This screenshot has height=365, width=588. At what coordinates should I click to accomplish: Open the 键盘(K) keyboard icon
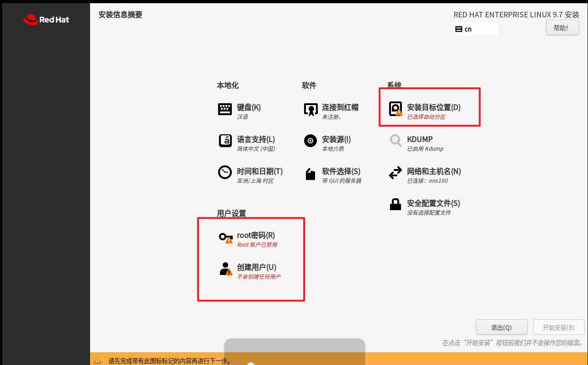tap(225, 109)
